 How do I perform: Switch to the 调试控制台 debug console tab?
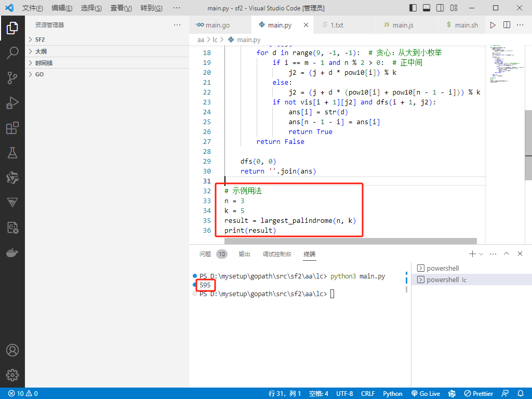pyautogui.click(x=277, y=254)
